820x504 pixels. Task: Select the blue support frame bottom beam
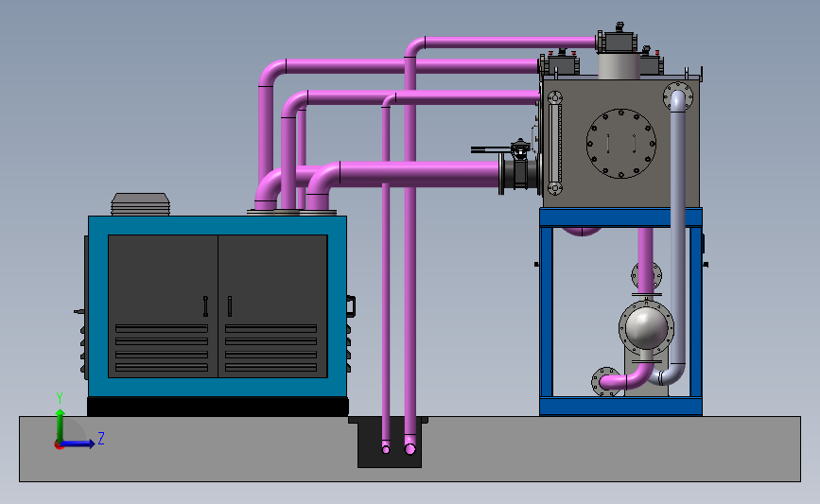tap(620, 407)
